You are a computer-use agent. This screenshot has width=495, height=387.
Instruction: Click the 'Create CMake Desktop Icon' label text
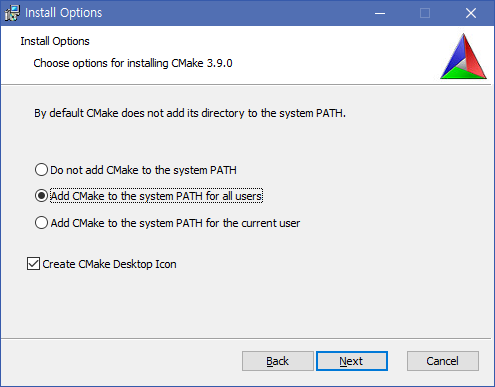coord(109,264)
